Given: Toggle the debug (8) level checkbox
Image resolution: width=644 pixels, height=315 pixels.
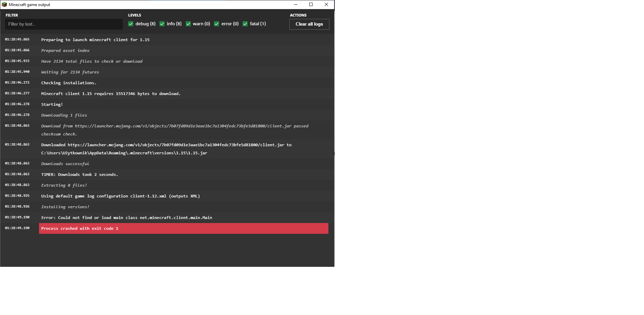Looking at the screenshot, I should (131, 24).
